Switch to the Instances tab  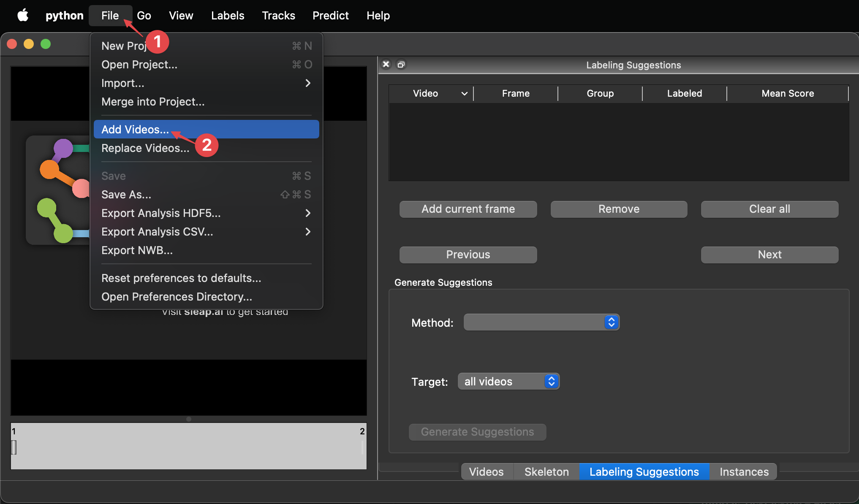[x=744, y=471]
